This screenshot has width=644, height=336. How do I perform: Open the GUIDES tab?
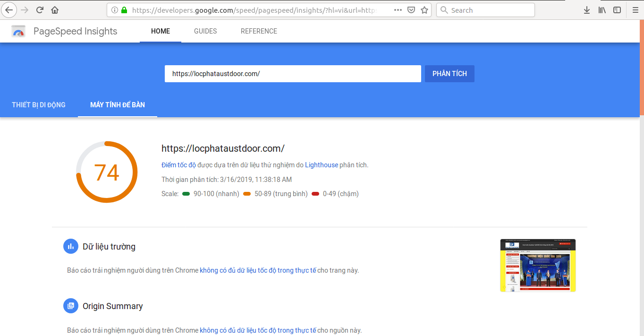tap(205, 31)
